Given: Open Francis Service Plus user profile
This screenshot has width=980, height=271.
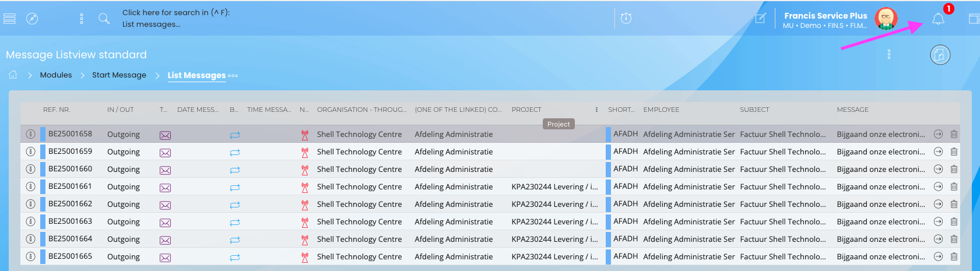Looking at the screenshot, I should [826, 20].
